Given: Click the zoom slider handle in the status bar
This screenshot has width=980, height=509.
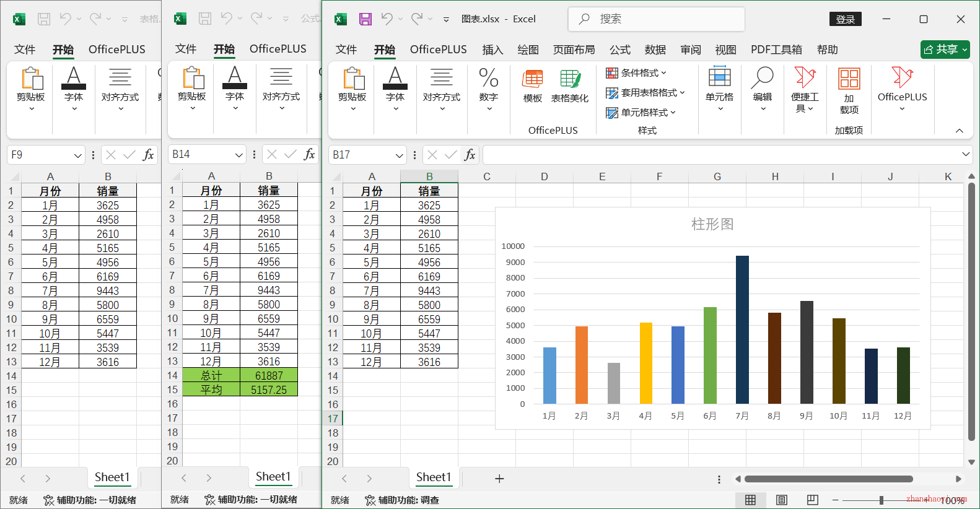Looking at the screenshot, I should [882, 500].
